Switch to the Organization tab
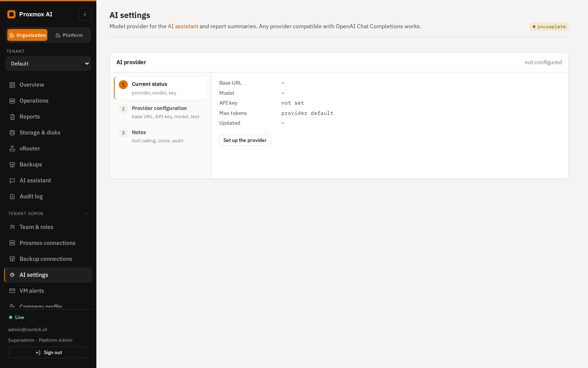The height and width of the screenshot is (368, 588). (27, 35)
